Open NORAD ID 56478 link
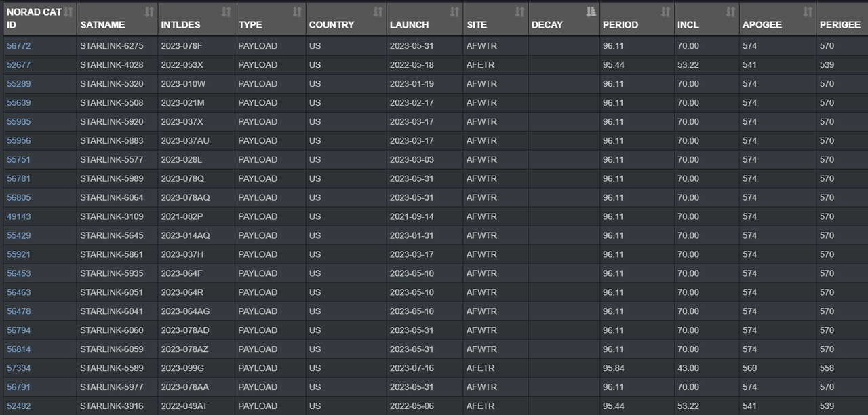This screenshot has height=415, width=868. point(18,311)
